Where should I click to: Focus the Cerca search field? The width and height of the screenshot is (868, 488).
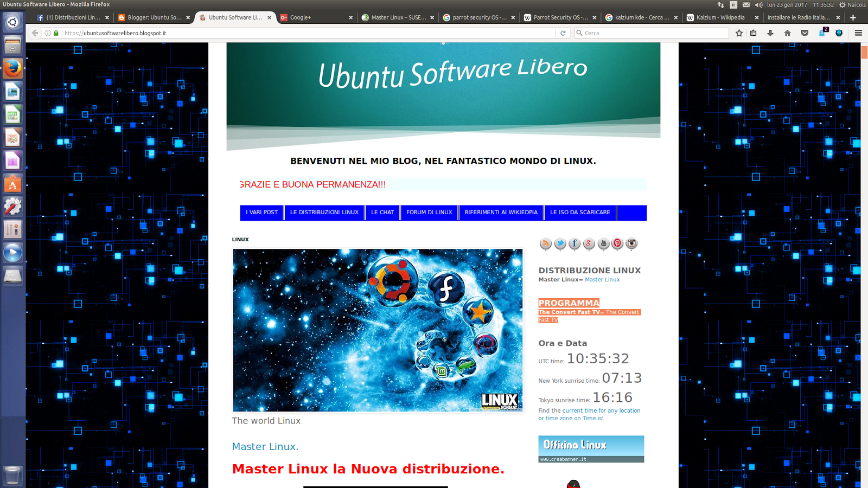click(x=652, y=33)
